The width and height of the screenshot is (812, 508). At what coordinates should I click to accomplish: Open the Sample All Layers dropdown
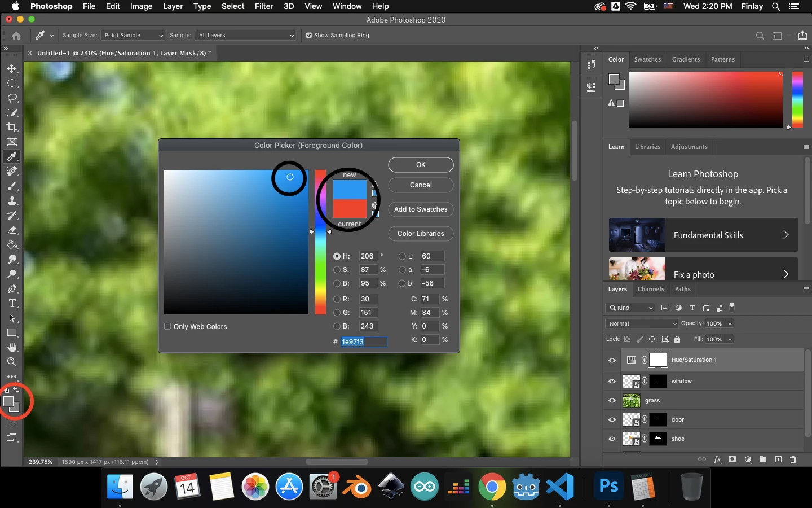[x=246, y=35]
